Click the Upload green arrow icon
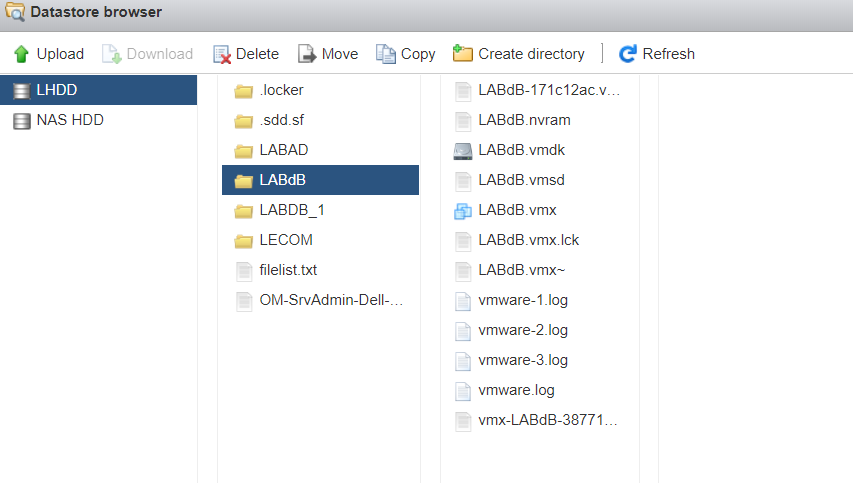Viewport: 853px width, 483px height. pyautogui.click(x=21, y=54)
